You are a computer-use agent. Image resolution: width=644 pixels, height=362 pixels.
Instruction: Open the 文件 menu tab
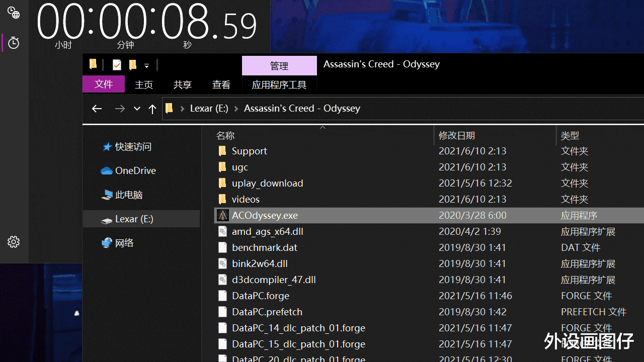pyautogui.click(x=104, y=84)
